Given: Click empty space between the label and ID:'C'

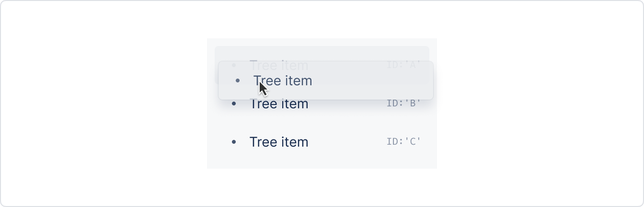Looking at the screenshot, I should [347, 142].
